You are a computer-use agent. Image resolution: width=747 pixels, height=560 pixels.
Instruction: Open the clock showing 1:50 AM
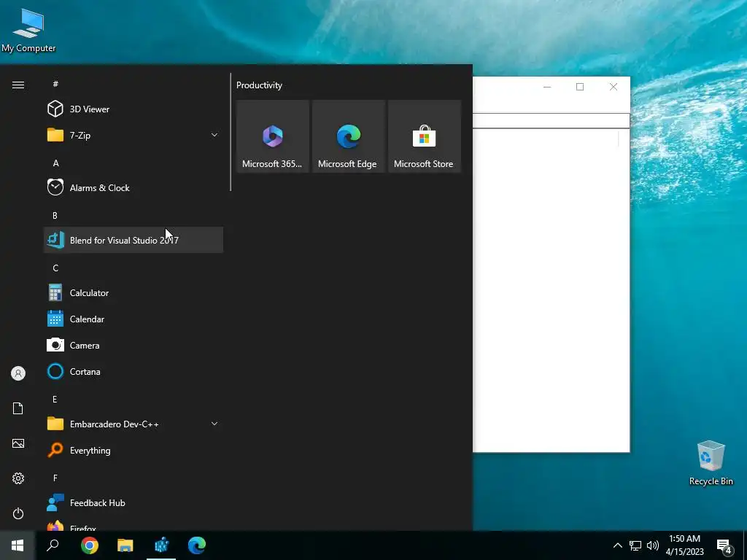click(684, 545)
